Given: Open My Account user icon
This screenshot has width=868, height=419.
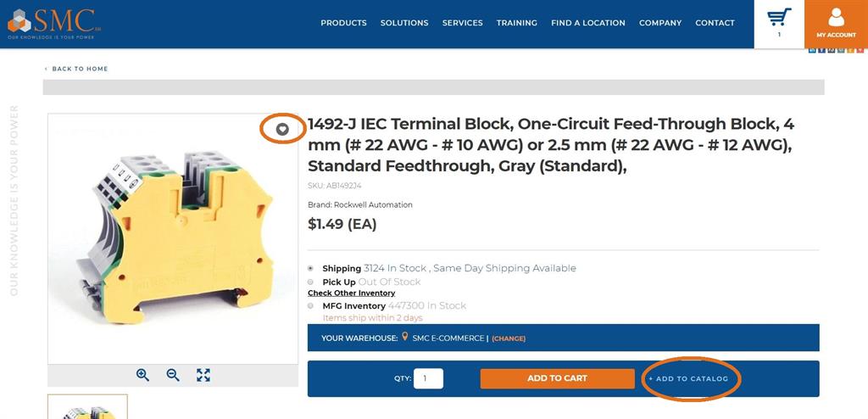Looking at the screenshot, I should click(836, 18).
